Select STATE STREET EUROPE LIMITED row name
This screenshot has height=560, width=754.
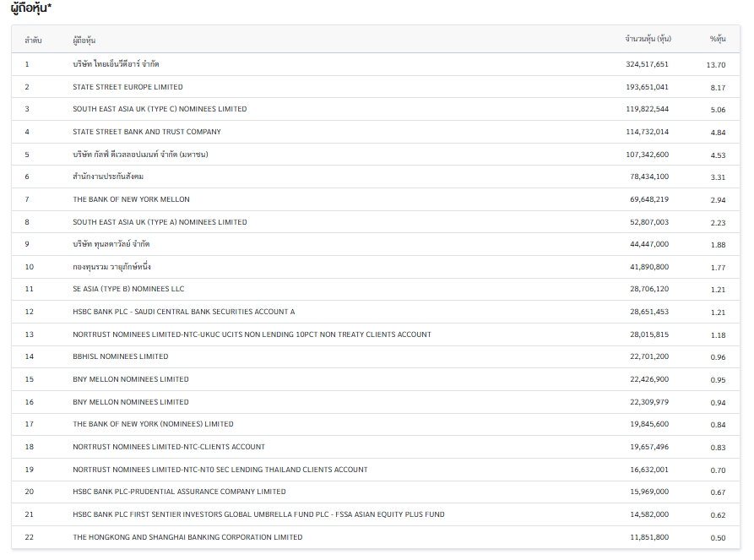tap(127, 87)
